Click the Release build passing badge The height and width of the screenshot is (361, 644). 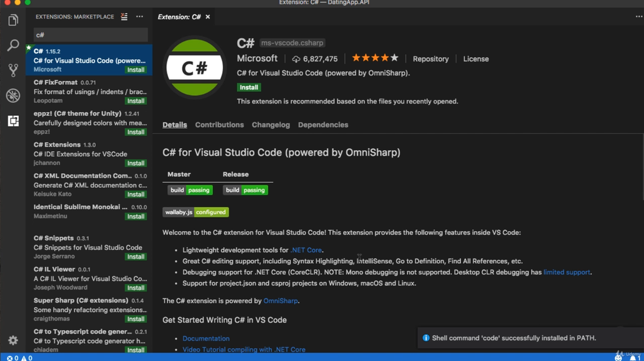pyautogui.click(x=245, y=190)
